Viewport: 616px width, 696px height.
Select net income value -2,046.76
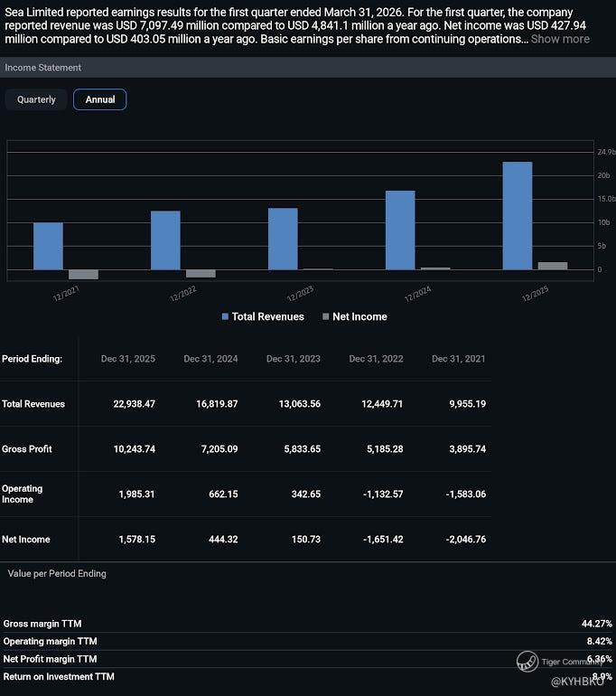tap(466, 540)
